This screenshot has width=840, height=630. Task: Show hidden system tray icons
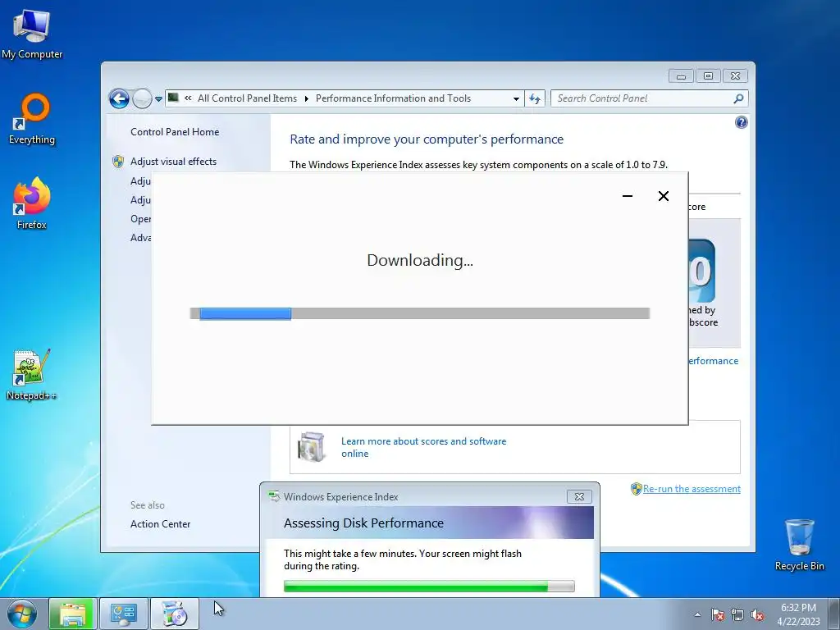(697, 614)
